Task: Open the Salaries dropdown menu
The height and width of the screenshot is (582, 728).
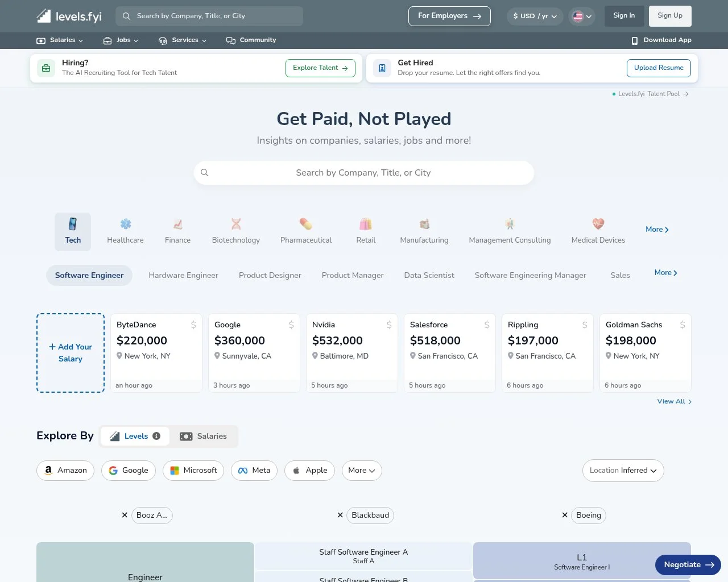Action: coord(60,40)
